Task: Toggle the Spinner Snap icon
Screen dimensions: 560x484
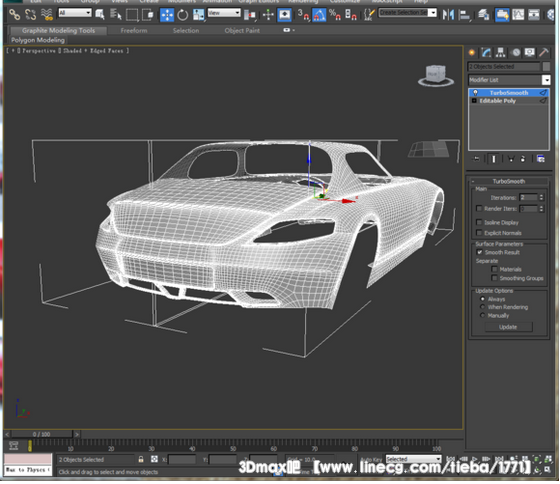Action: click(x=351, y=15)
